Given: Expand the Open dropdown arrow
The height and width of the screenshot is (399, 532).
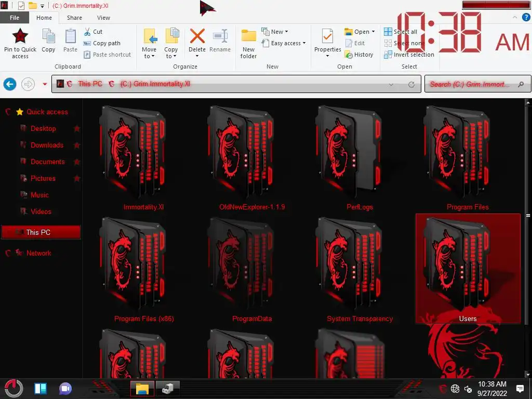Looking at the screenshot, I should [x=373, y=32].
